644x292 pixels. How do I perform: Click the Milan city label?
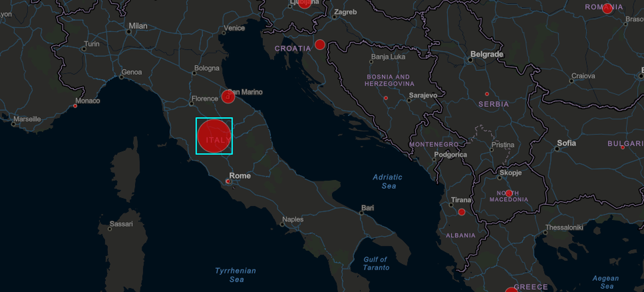(x=138, y=26)
